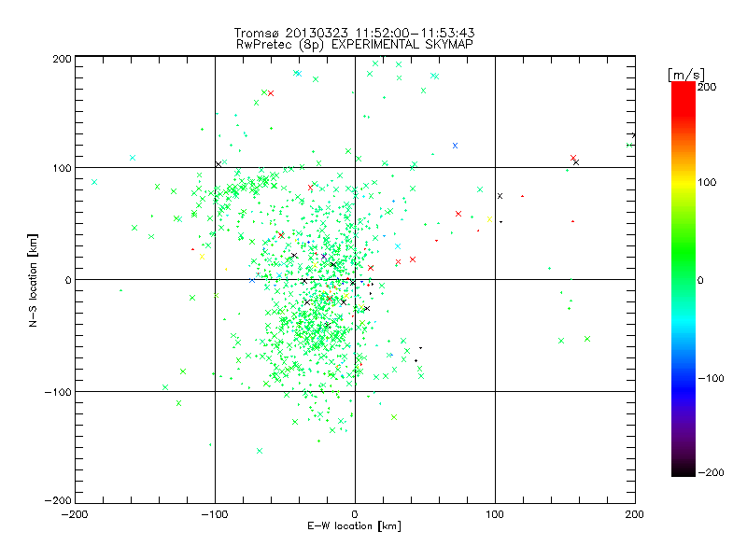
Task: Click the yellow X marker just west of the 100 km east line
Action: coord(489,219)
